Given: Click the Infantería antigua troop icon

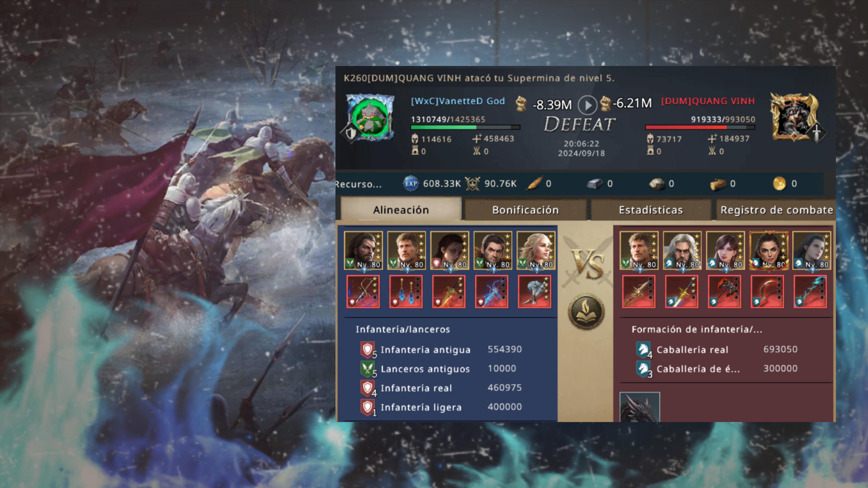Looking at the screenshot, I should click(368, 350).
